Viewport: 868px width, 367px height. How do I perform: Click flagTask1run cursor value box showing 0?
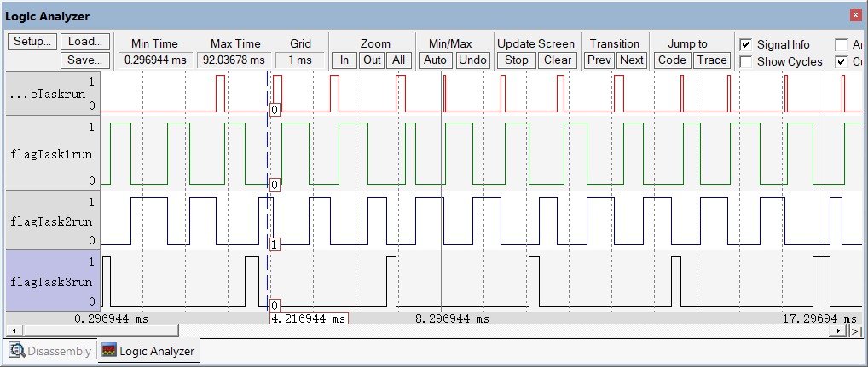pos(275,185)
